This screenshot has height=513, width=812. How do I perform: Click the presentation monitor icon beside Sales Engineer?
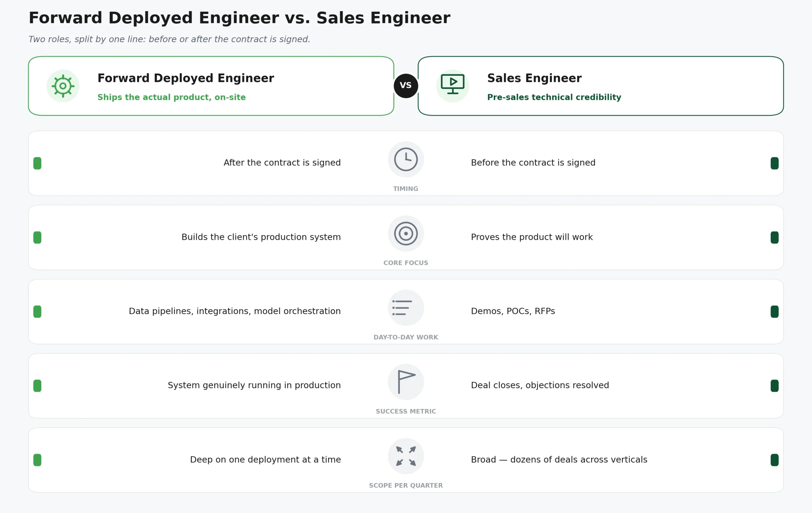pos(453,84)
